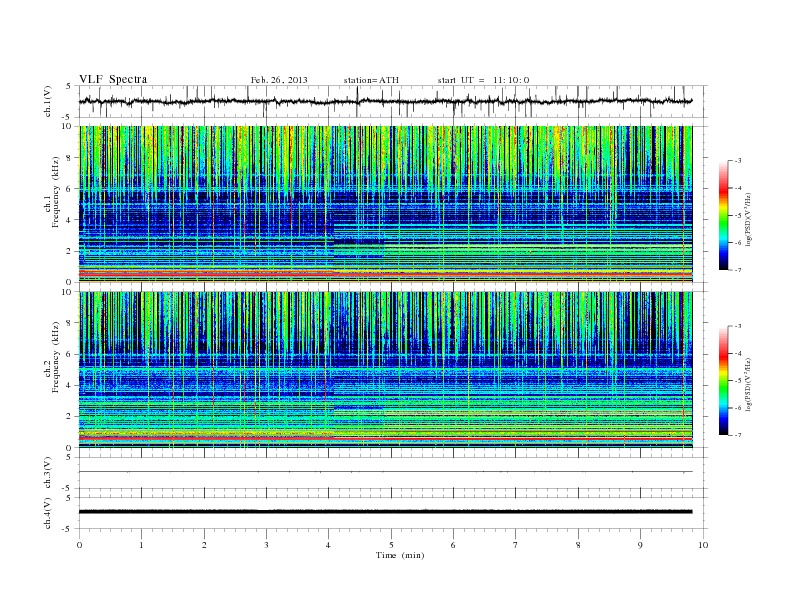Click the "ch.1(V)" waveform axis label
This screenshot has width=792, height=612.
click(x=48, y=101)
